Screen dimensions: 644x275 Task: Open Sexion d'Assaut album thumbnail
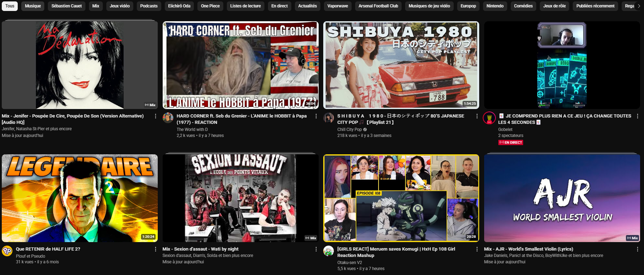241,198
